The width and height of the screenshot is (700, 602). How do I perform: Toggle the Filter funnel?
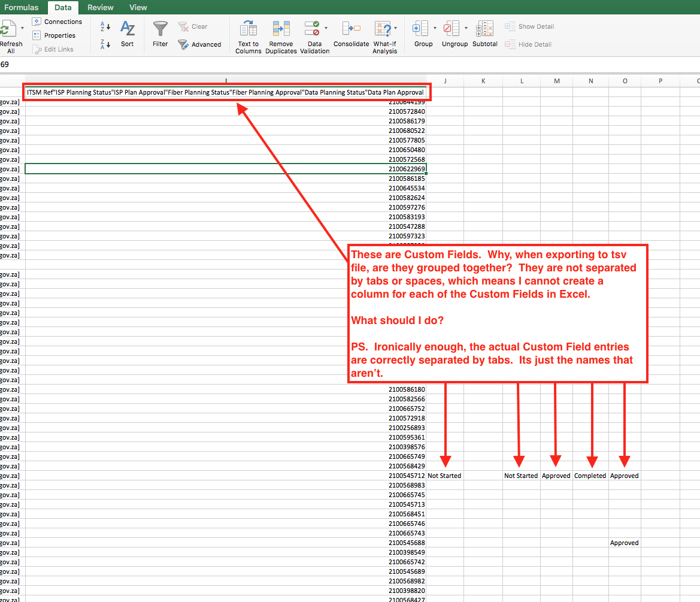pyautogui.click(x=160, y=34)
